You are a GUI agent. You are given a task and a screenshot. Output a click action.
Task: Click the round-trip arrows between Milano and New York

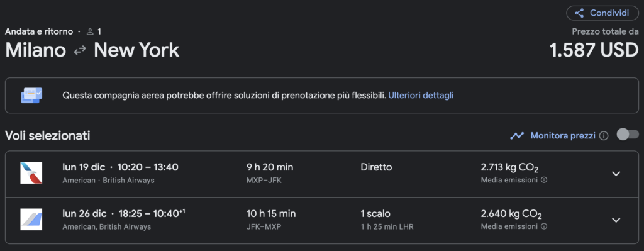point(80,50)
